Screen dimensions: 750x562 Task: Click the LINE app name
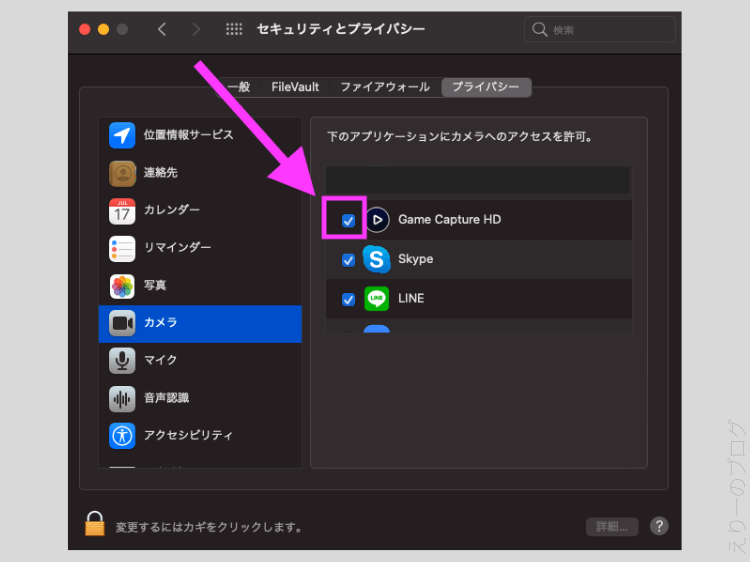point(411,298)
